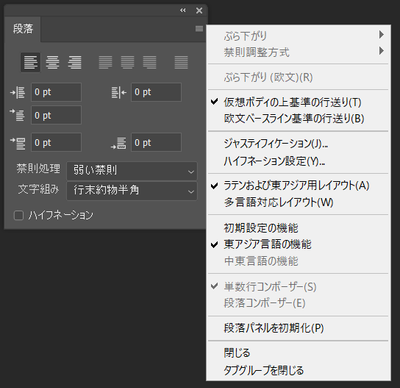Click the right indent icon
This screenshot has width=400, height=388.
[118, 92]
